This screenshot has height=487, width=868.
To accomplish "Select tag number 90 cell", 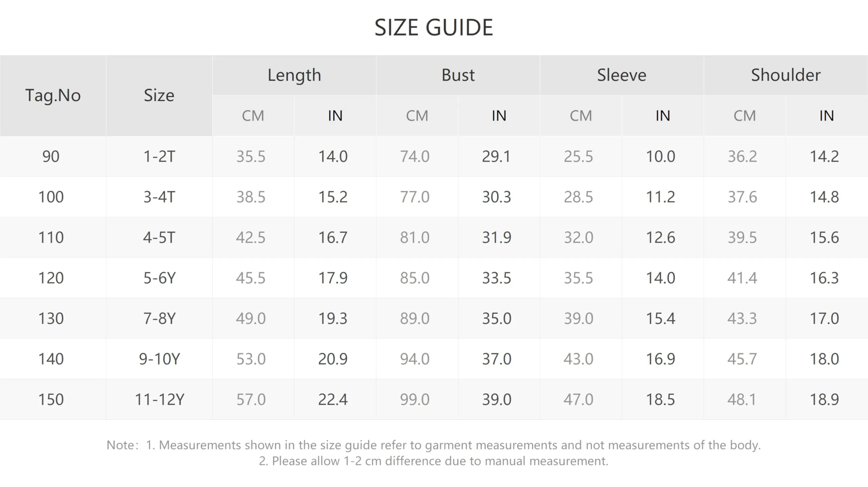I will coord(51,157).
